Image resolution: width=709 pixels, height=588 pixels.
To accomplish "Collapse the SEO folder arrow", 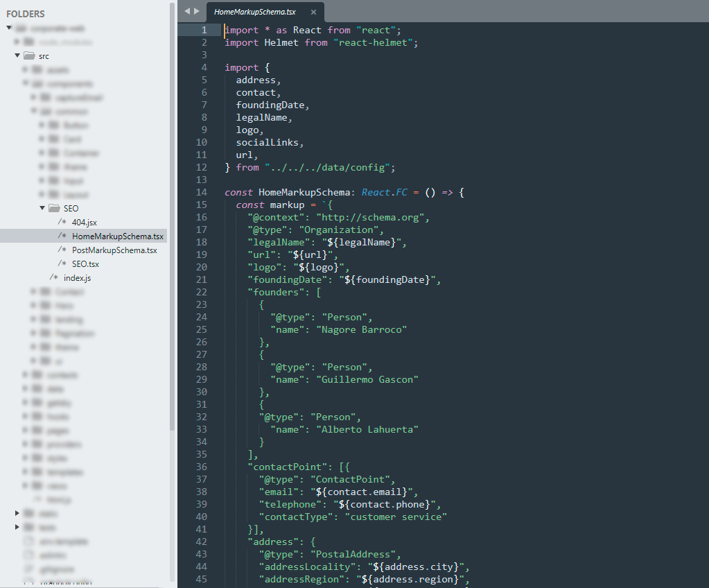I will coord(42,208).
